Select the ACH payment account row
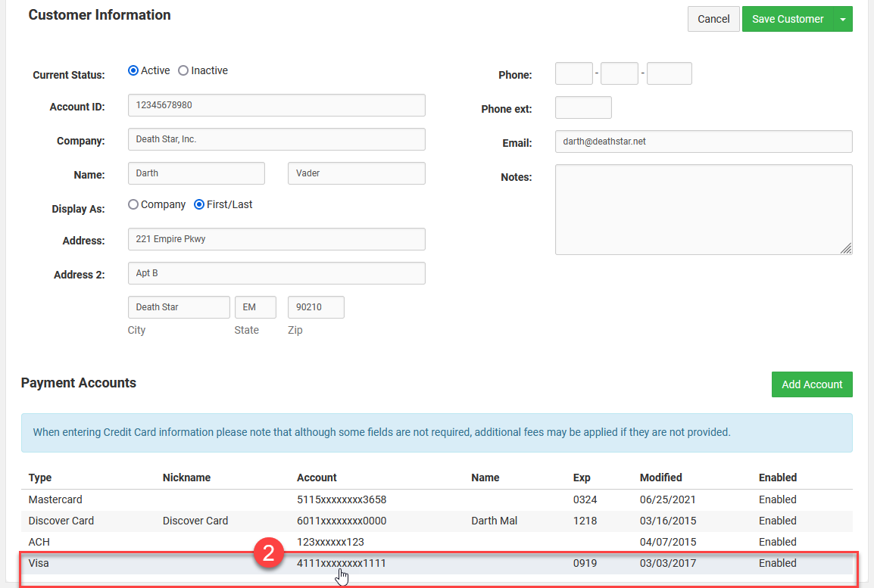The height and width of the screenshot is (588, 874). click(x=341, y=542)
